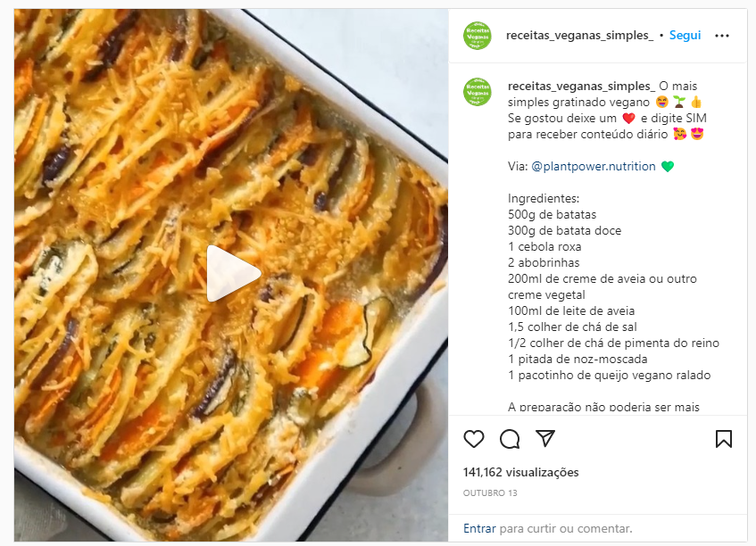Click the green heart emoji after plantpower mention
This screenshot has width=756, height=546.
tap(668, 167)
